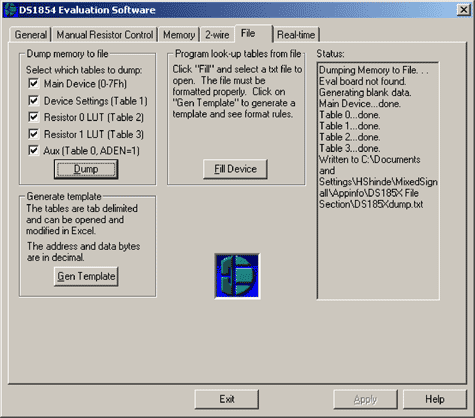
Task: Click the Exit button
Action: (227, 399)
